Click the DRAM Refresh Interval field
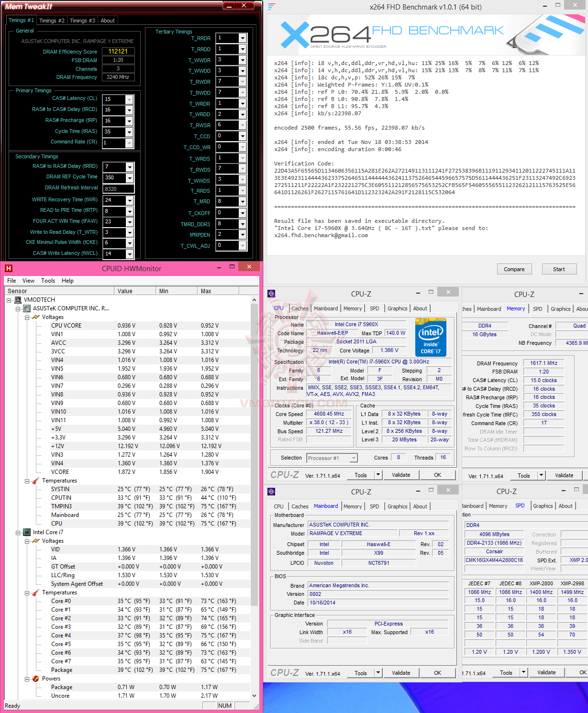Image resolution: width=588 pixels, height=713 pixels. [118, 189]
